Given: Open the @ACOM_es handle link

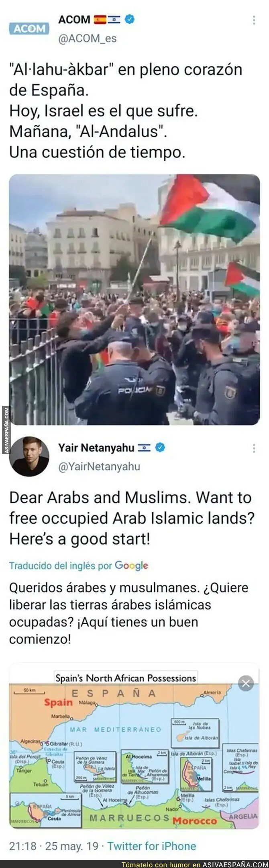Looking at the screenshot, I should pos(88,39).
